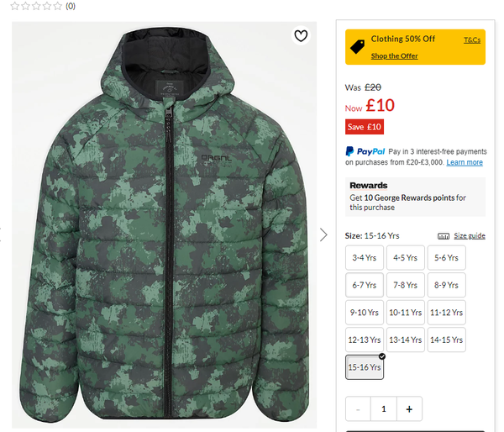The image size is (504, 432).
Task: Choose size 13-14 Yrs
Action: pos(405,340)
